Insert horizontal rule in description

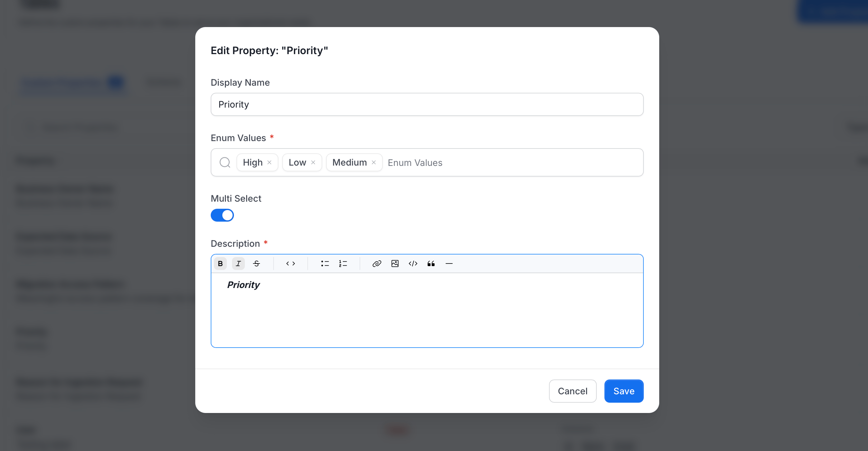coord(449,264)
